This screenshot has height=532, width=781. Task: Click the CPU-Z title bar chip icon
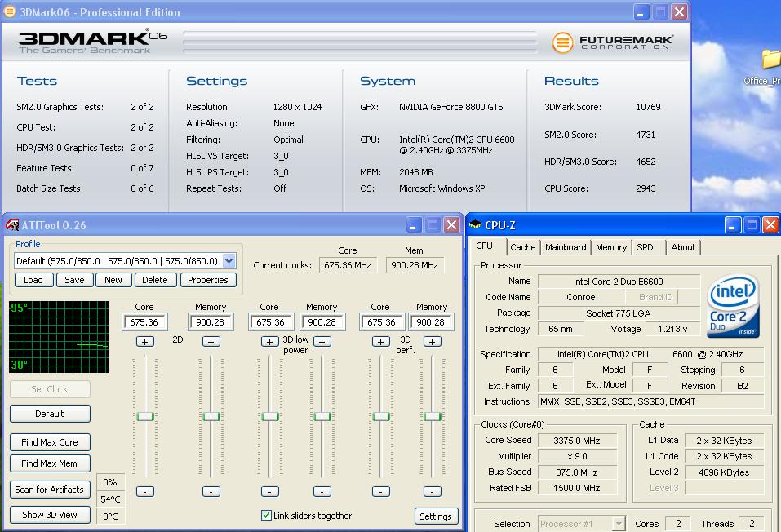pos(476,224)
